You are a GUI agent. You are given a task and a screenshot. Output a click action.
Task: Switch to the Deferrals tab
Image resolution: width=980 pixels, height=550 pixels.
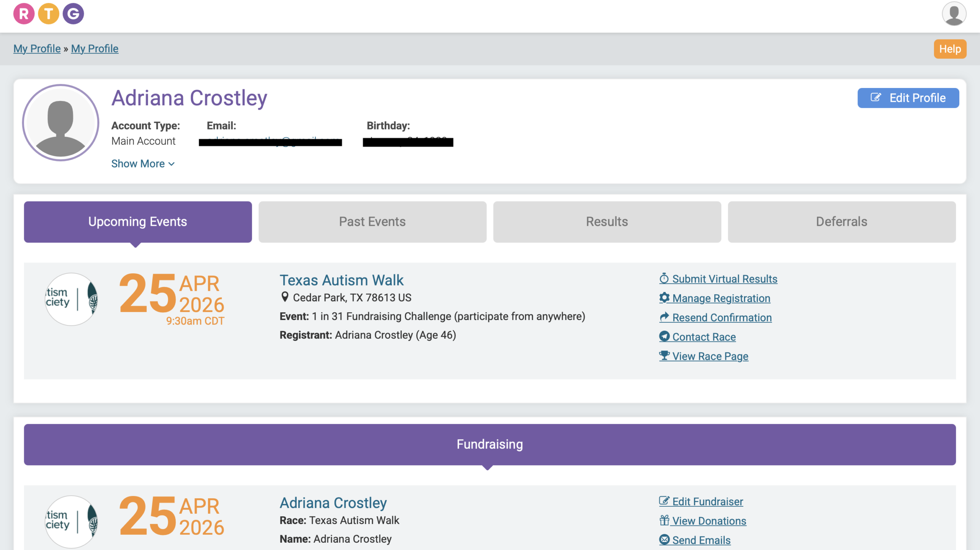click(x=840, y=221)
